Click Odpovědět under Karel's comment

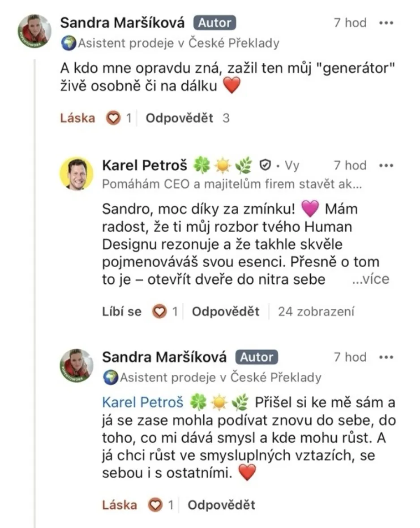tap(226, 312)
